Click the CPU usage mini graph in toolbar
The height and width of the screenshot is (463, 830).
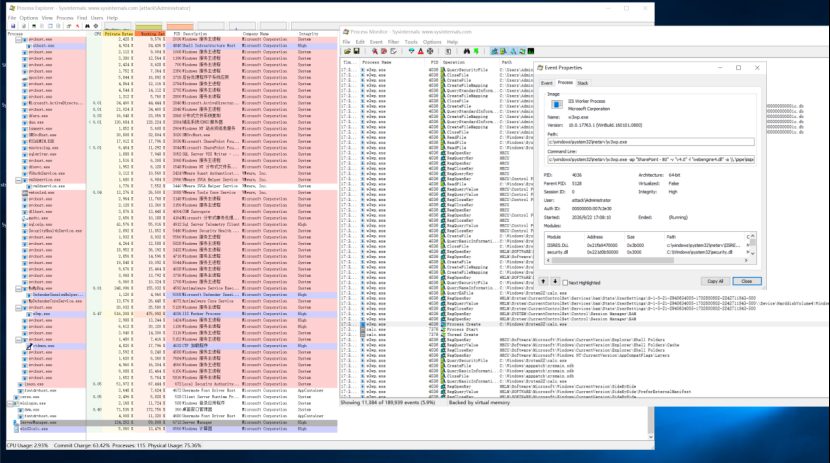118,26
